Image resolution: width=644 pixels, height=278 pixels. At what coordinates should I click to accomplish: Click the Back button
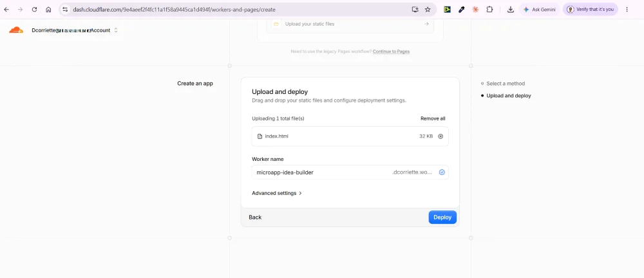(x=255, y=218)
